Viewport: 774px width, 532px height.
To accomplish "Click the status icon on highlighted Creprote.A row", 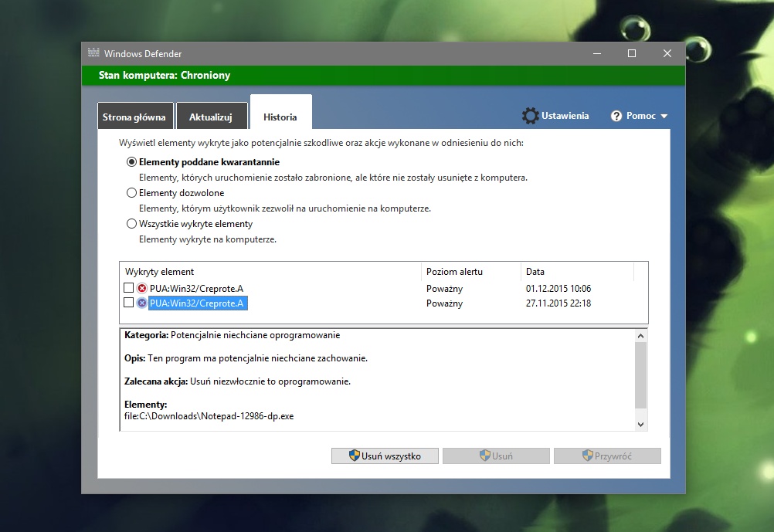I will pyautogui.click(x=141, y=303).
